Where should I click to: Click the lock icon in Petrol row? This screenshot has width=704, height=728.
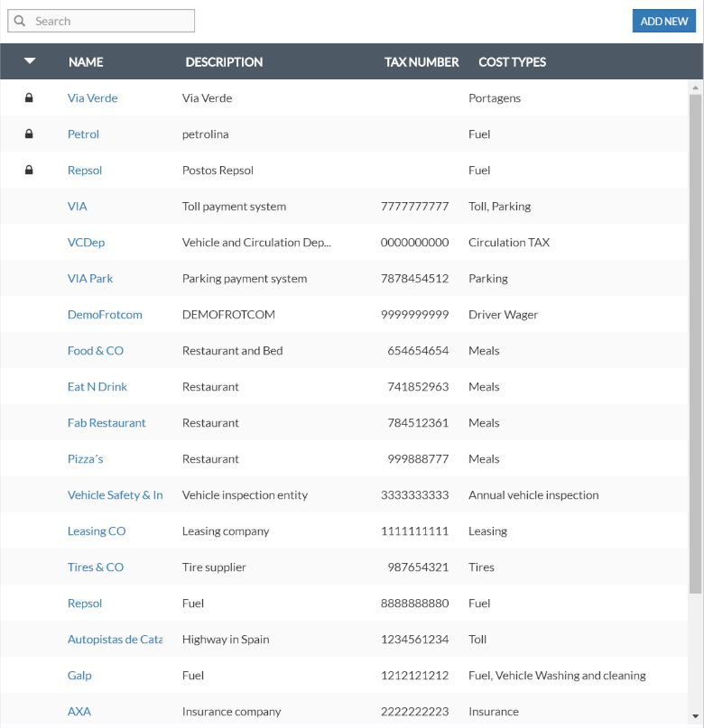[29, 134]
